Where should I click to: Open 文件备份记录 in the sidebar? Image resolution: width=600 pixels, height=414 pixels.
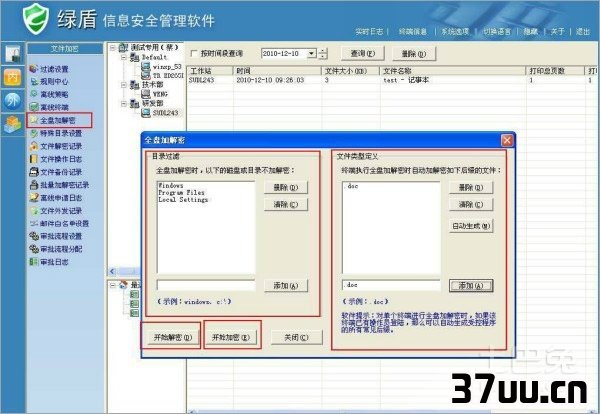tap(56, 172)
